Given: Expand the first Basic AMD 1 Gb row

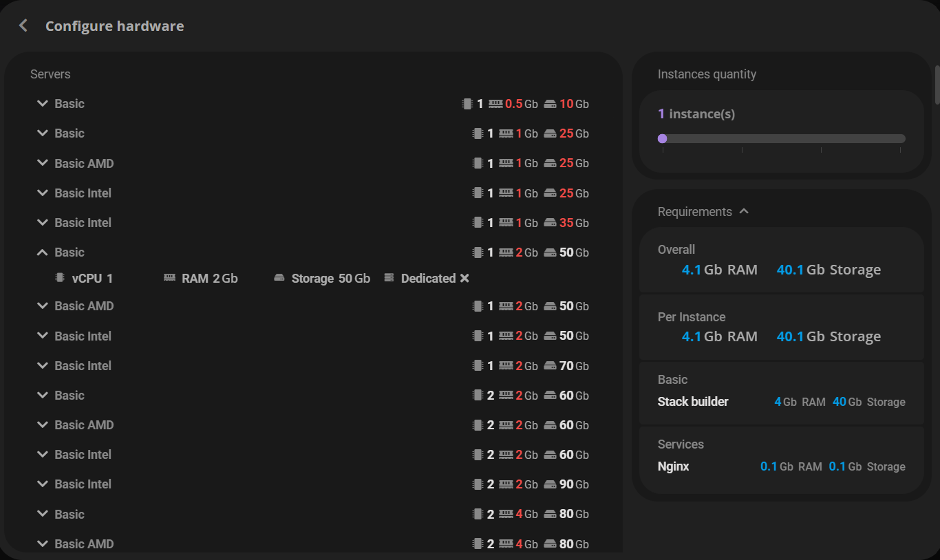Looking at the screenshot, I should [x=42, y=164].
